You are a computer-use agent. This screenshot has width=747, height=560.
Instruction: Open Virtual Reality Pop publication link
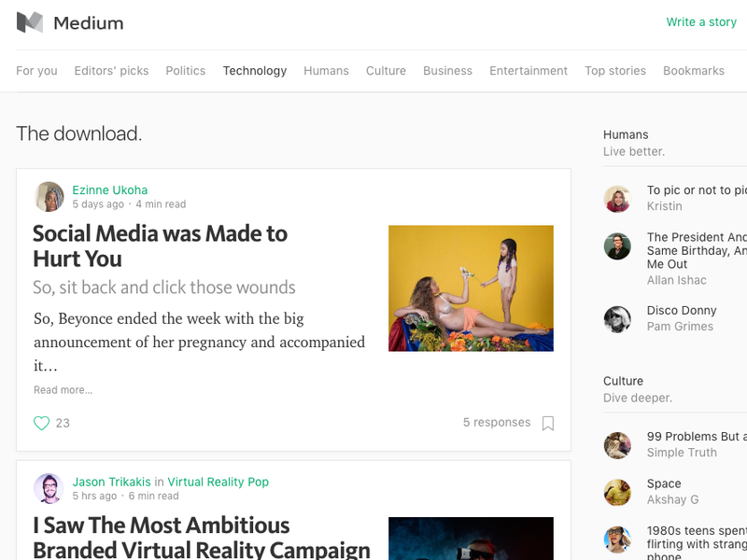[x=218, y=482]
